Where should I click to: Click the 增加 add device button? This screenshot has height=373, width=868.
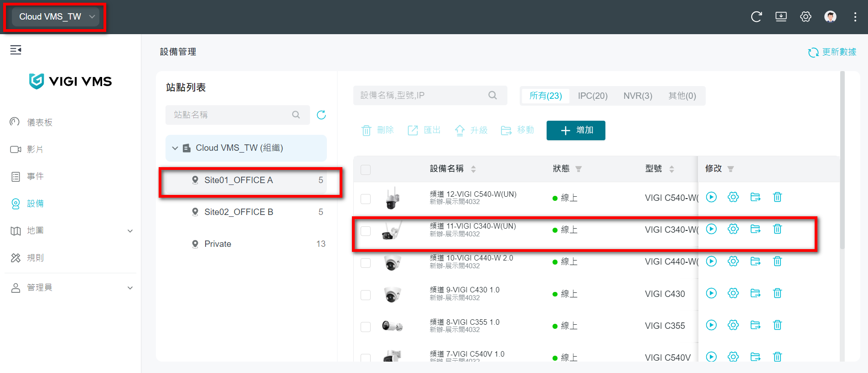[576, 130]
